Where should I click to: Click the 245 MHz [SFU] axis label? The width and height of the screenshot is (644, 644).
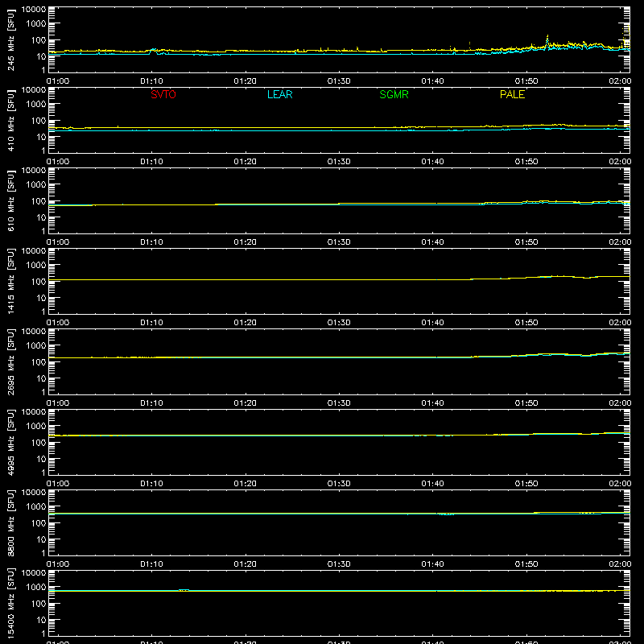[x=11, y=39]
